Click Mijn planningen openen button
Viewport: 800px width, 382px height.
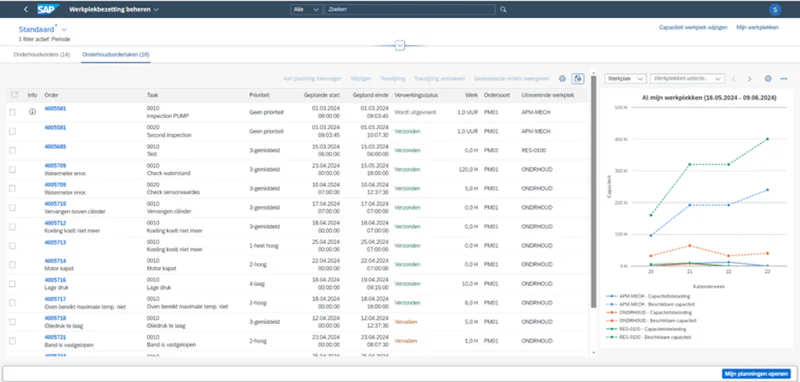tap(756, 374)
